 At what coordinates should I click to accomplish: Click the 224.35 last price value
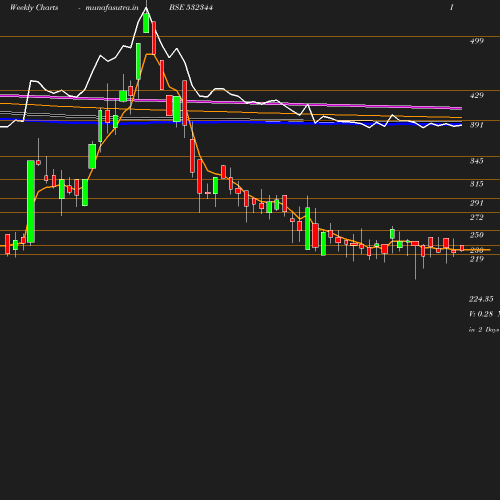[x=481, y=299]
